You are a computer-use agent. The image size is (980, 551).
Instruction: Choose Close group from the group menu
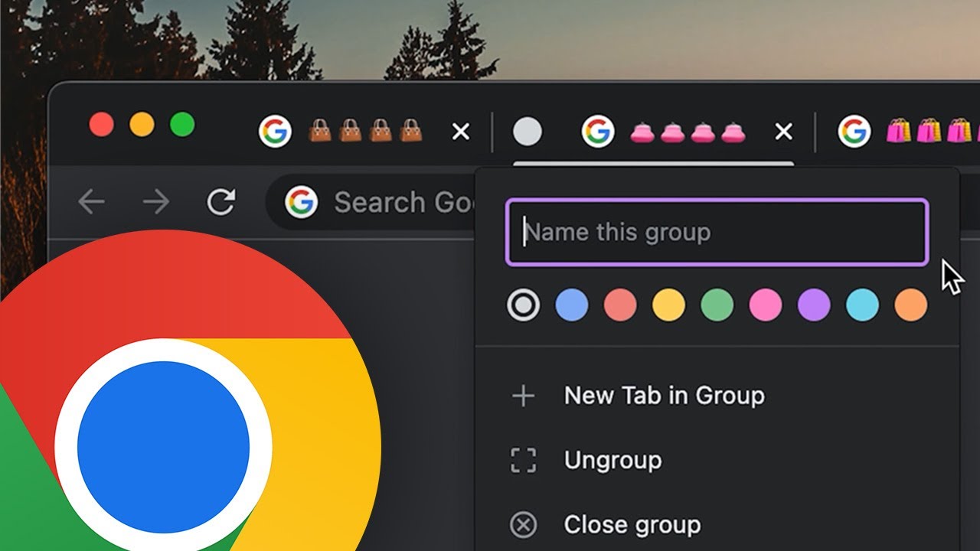pyautogui.click(x=632, y=524)
